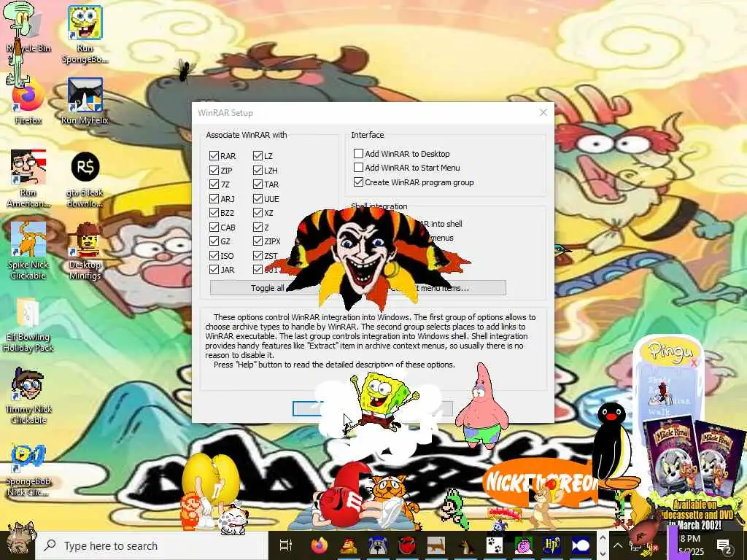Screen dimensions: 747x560
Task: Toggle the ARJ checkbox
Action: tap(214, 198)
